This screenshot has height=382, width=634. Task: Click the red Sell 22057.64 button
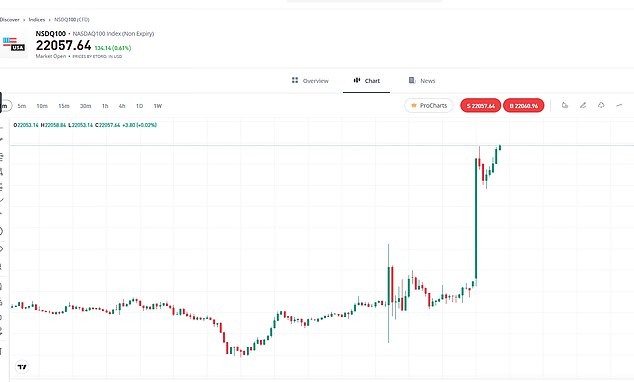coord(481,106)
